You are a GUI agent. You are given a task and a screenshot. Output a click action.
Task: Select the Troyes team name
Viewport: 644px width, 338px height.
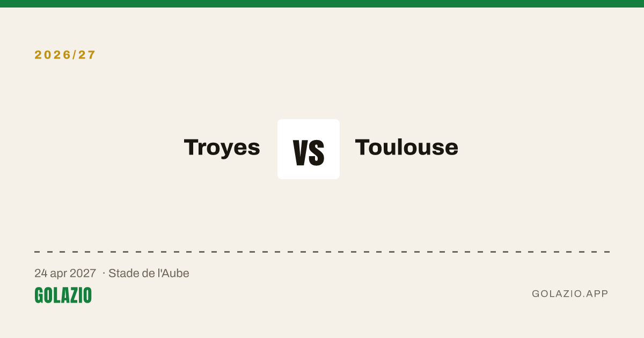tap(222, 147)
